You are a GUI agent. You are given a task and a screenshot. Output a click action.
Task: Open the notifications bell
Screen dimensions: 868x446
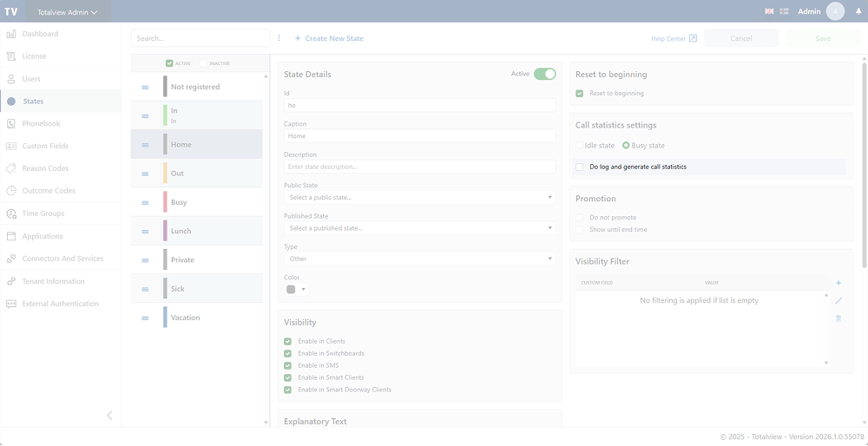[x=858, y=11]
